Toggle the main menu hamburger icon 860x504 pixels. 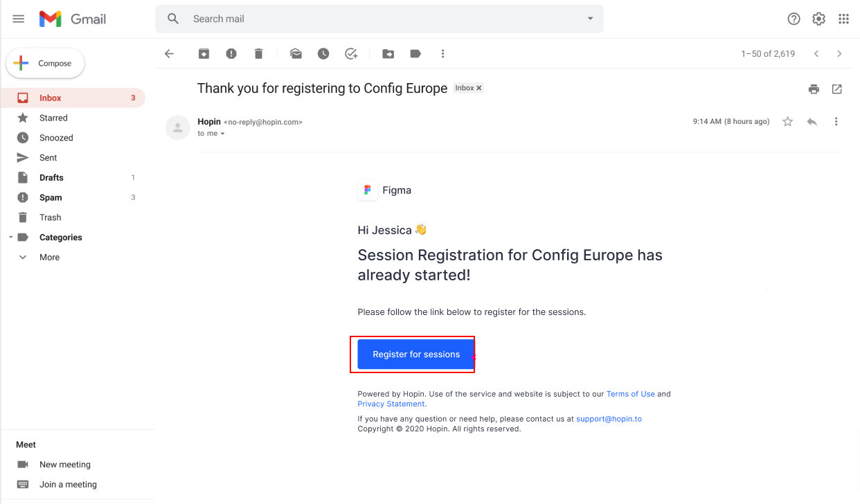(x=19, y=19)
